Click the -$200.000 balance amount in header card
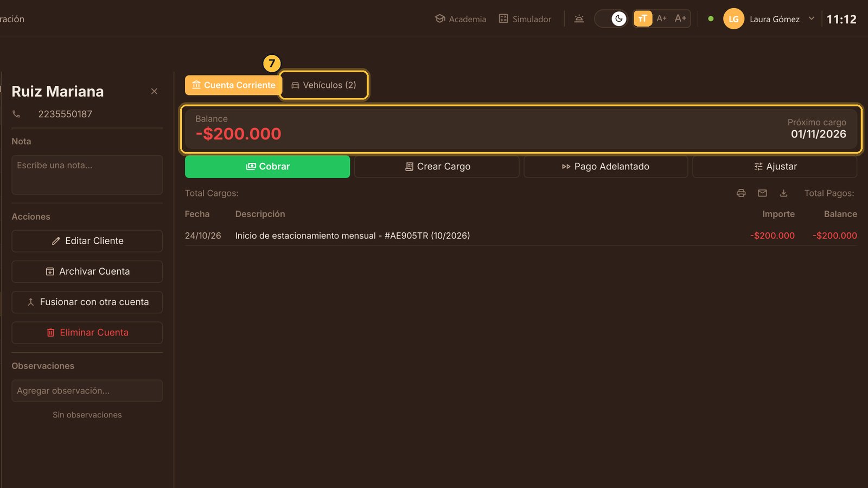The image size is (868, 488). point(239,134)
